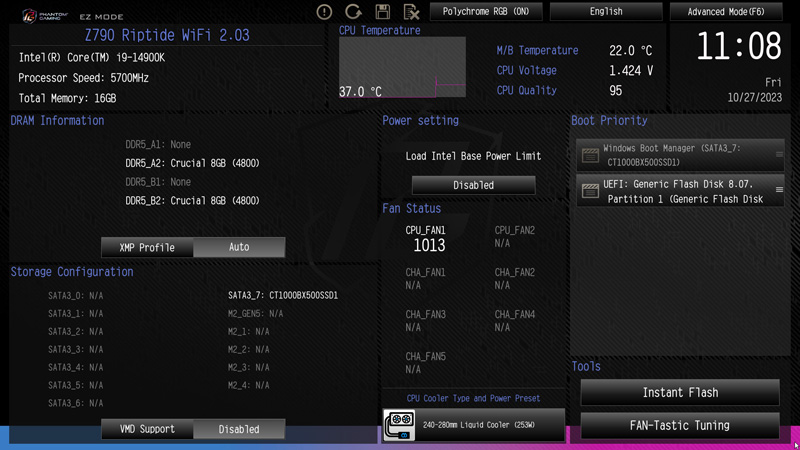
Task: Click the VMD Support label button
Action: tap(147, 429)
